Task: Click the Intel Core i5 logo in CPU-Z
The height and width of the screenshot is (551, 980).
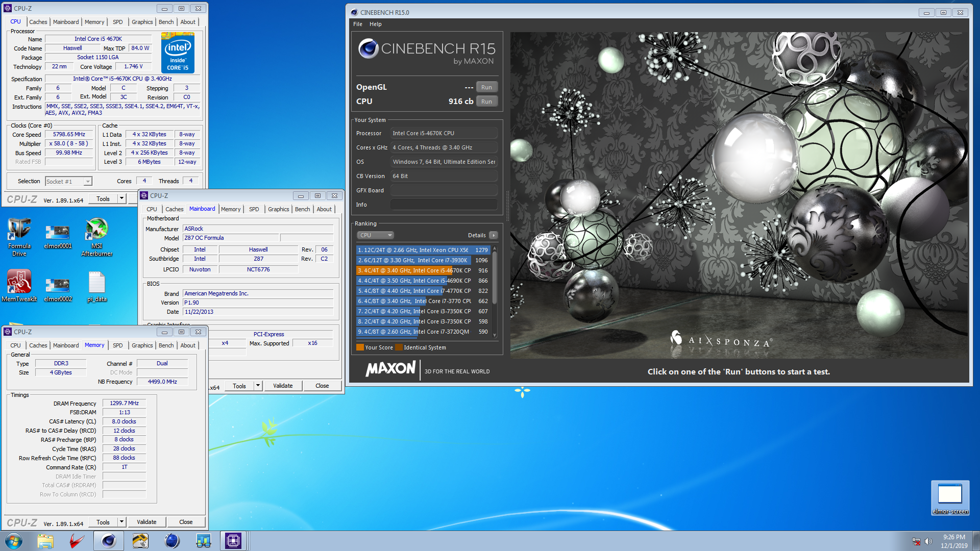Action: (x=178, y=53)
